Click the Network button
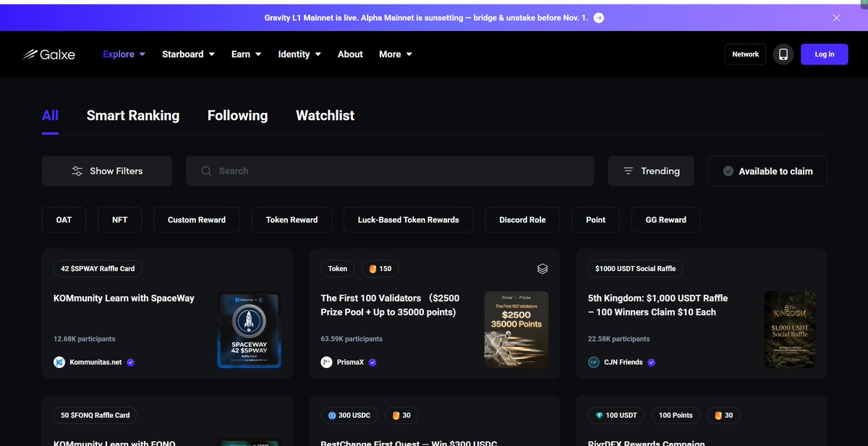The height and width of the screenshot is (446, 868). pyautogui.click(x=745, y=54)
